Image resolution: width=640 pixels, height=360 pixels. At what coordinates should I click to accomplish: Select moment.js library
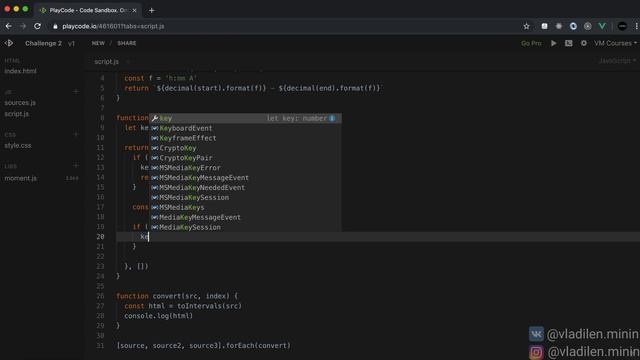pyautogui.click(x=21, y=178)
